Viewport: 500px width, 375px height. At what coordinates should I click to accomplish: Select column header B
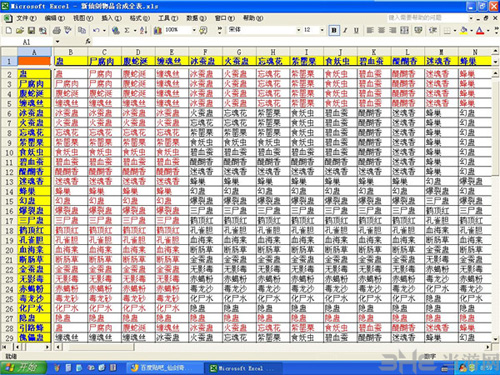pyautogui.click(x=71, y=52)
